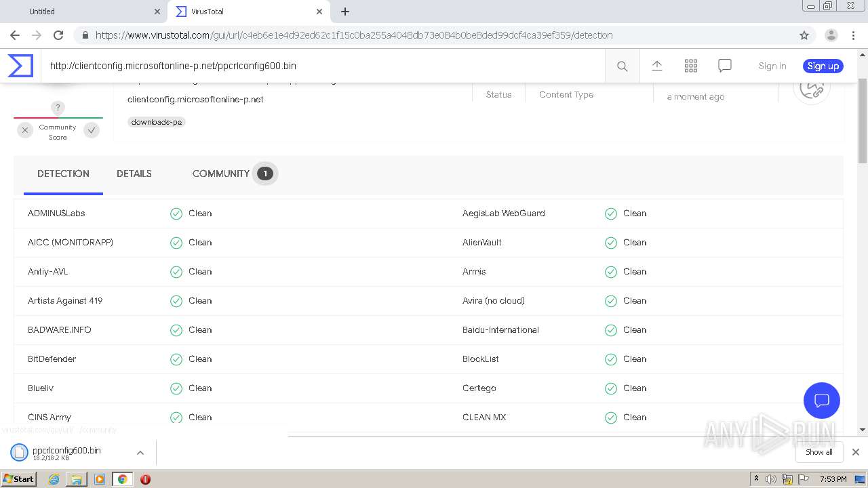Viewport: 868px width, 488px height.
Task: Close the downloads bar
Action: 855,452
